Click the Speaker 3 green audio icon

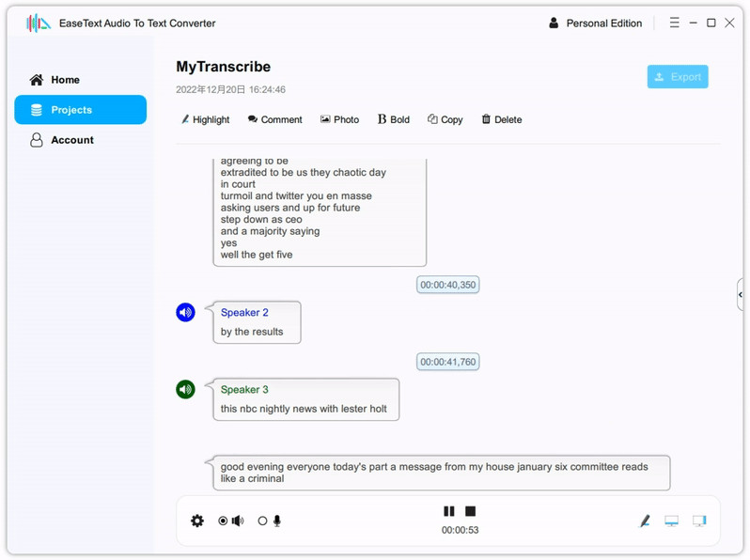pos(185,389)
